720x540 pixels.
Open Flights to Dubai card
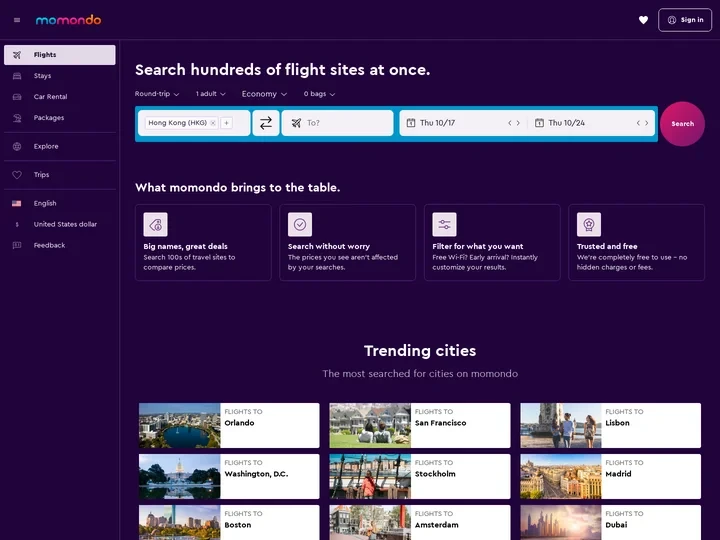point(610,523)
